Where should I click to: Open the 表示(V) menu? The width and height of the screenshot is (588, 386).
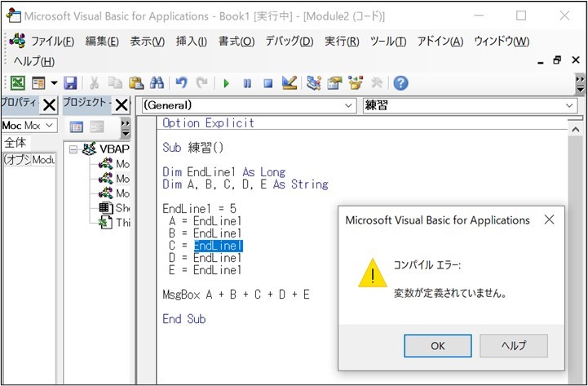pyautogui.click(x=147, y=41)
